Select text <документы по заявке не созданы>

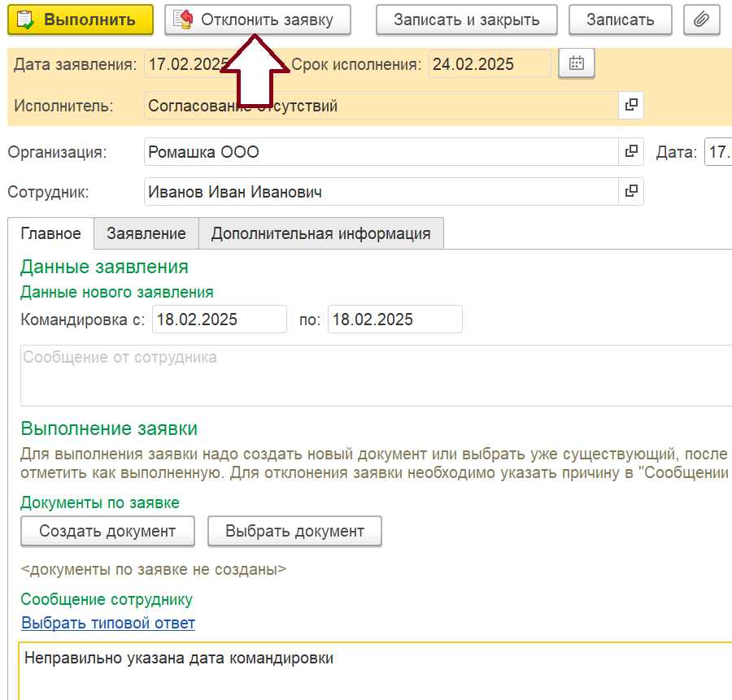click(154, 569)
